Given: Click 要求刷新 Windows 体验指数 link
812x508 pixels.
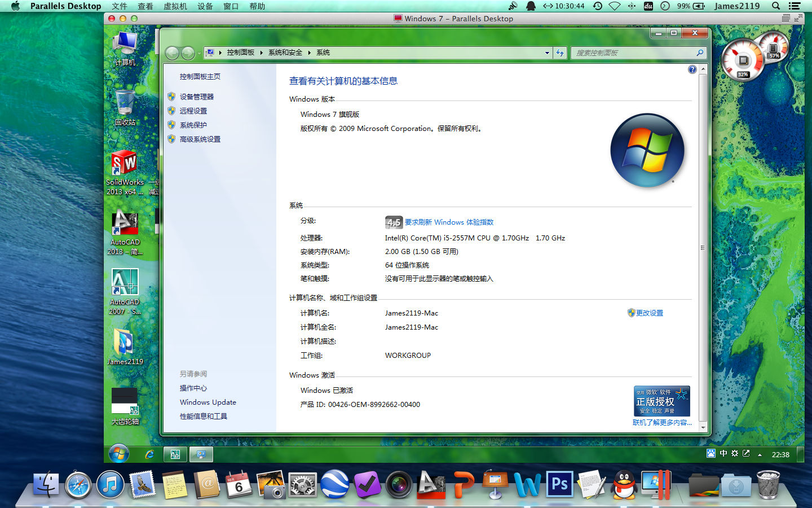Looking at the screenshot, I should pos(449,222).
